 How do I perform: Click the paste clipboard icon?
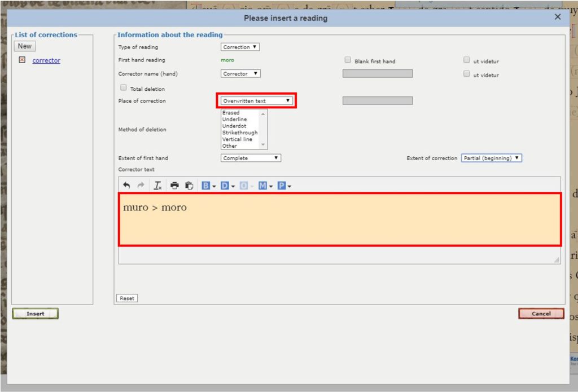189,186
